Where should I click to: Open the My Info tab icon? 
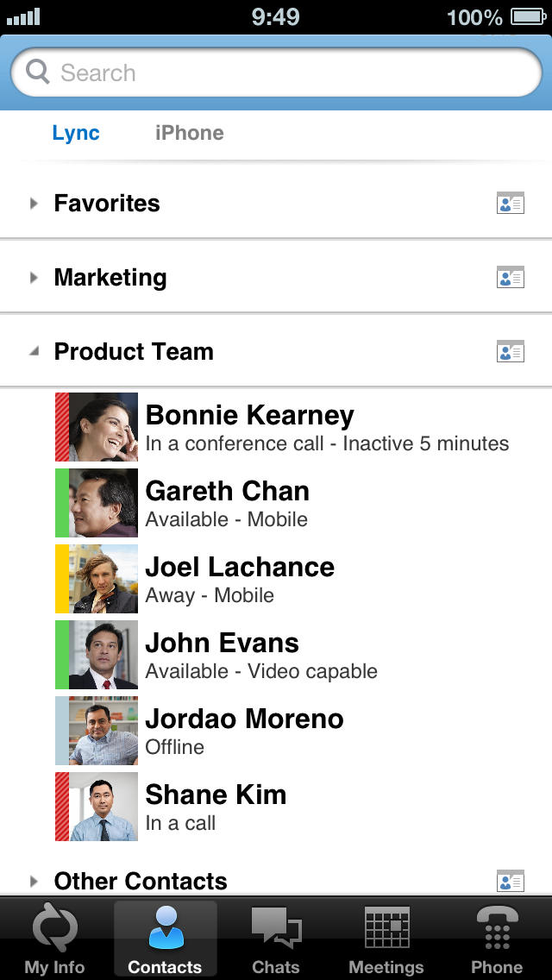pos(54,930)
